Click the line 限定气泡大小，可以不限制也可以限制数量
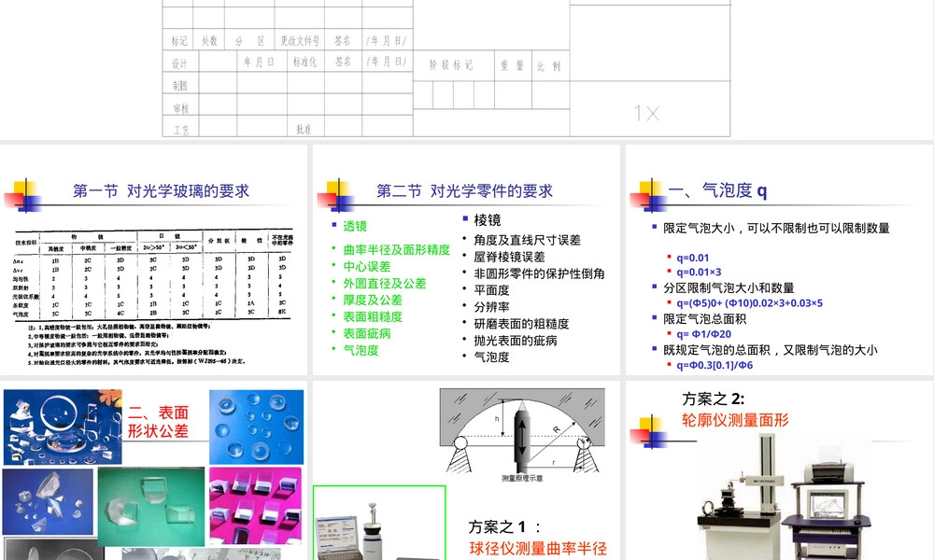This screenshot has height=560, width=934. click(776, 228)
